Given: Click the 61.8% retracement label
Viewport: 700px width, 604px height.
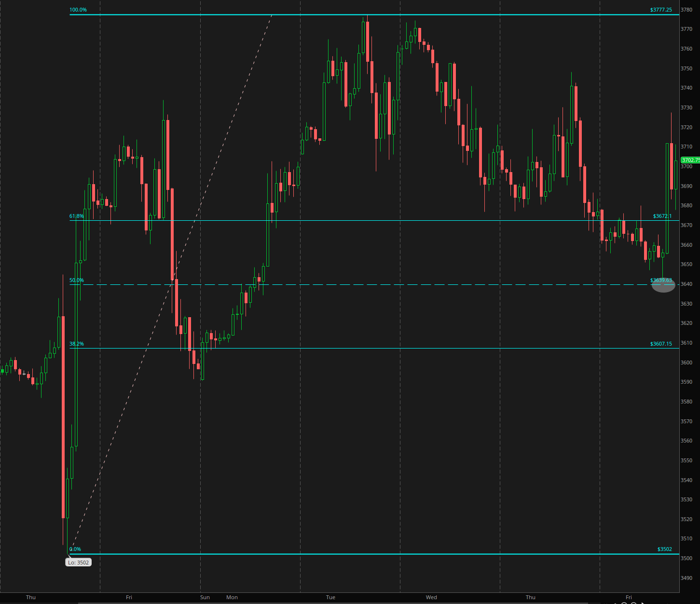Looking at the screenshot, I should pyautogui.click(x=77, y=216).
